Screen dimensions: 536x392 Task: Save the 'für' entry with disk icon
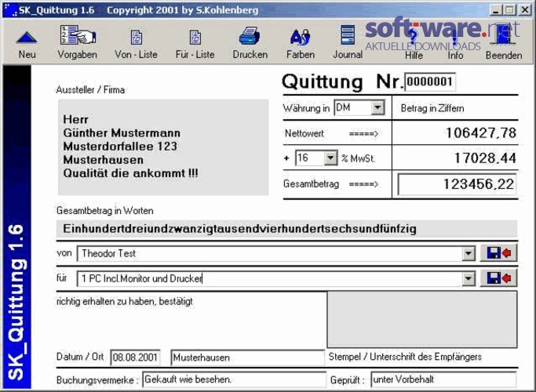click(x=499, y=278)
